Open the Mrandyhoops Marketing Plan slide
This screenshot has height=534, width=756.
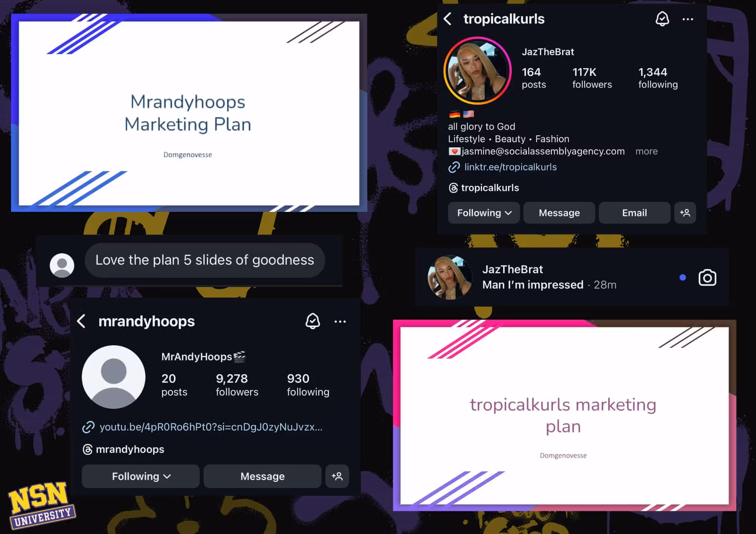point(189,113)
